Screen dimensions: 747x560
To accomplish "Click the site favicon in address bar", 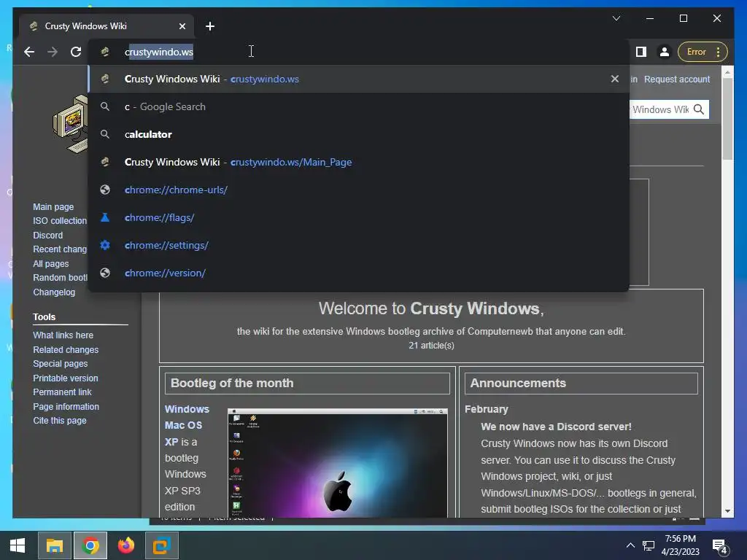I will click(105, 52).
